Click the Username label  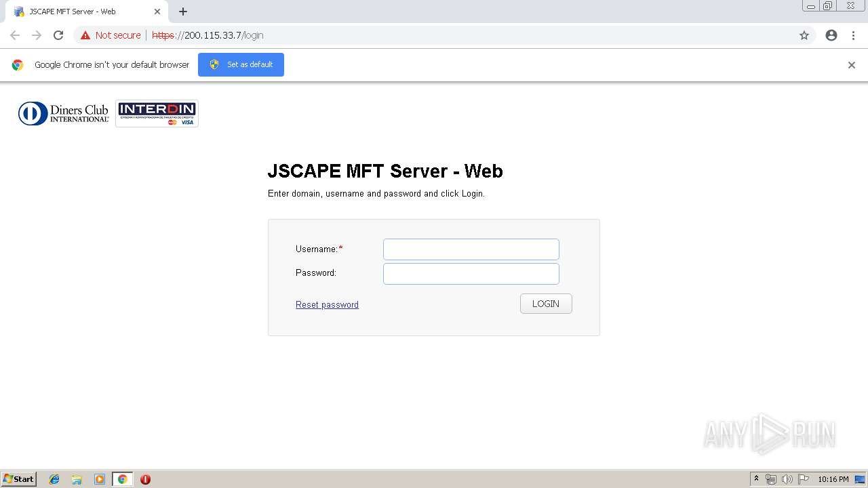[x=319, y=249]
